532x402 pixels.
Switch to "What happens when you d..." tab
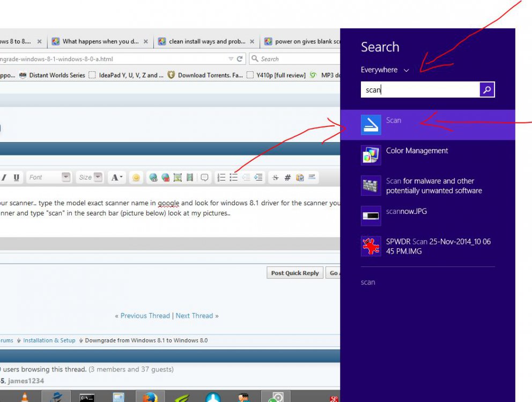tap(100, 41)
